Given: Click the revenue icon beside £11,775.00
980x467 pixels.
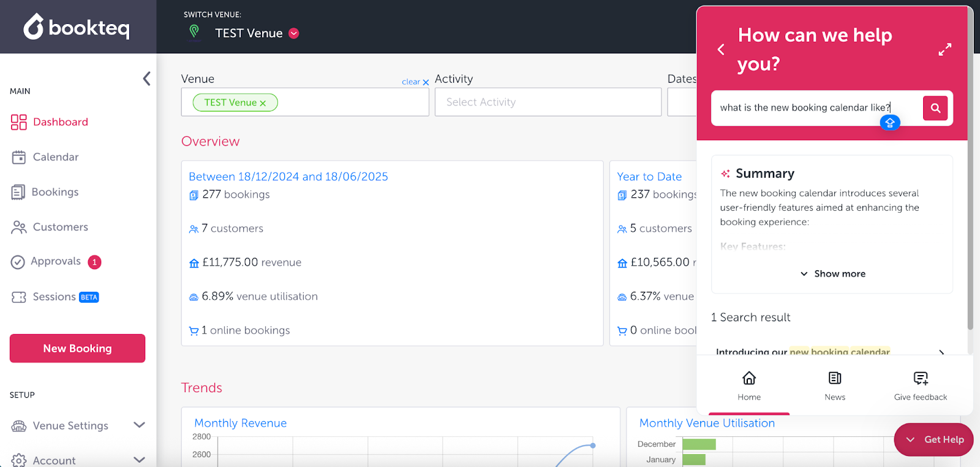Looking at the screenshot, I should click(x=194, y=263).
